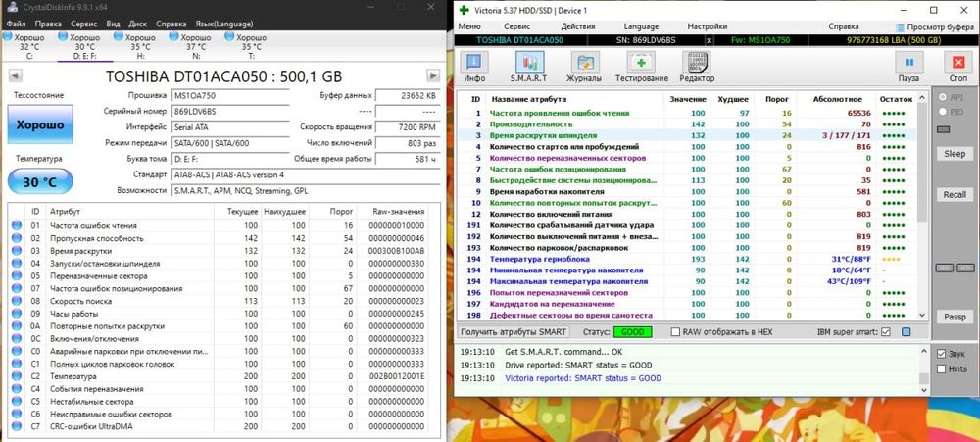Open Сервис menu in Victoria
The height and width of the screenshot is (442, 980).
(x=516, y=26)
